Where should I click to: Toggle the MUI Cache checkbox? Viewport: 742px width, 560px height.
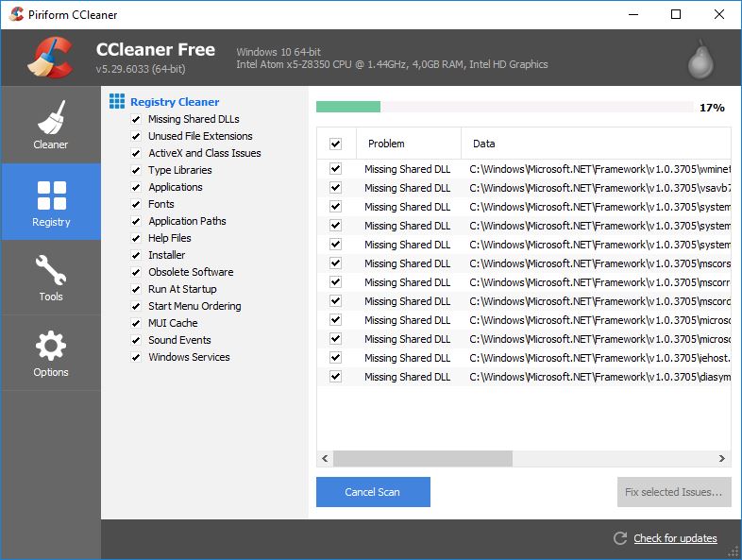coord(136,323)
